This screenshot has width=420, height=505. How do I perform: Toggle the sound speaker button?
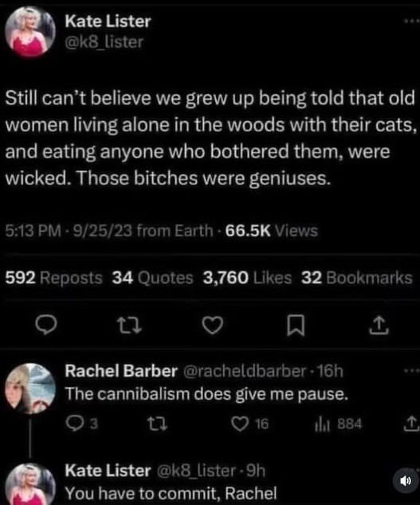(x=406, y=481)
